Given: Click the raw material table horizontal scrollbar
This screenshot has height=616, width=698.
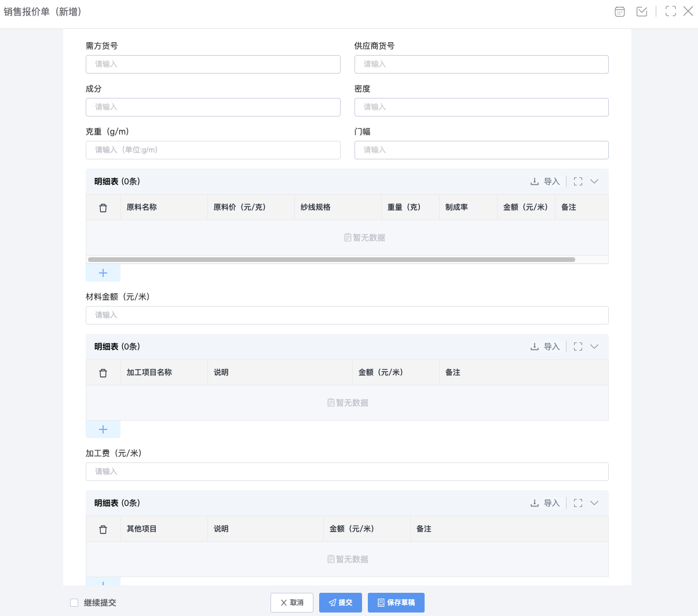Looking at the screenshot, I should pyautogui.click(x=331, y=260).
